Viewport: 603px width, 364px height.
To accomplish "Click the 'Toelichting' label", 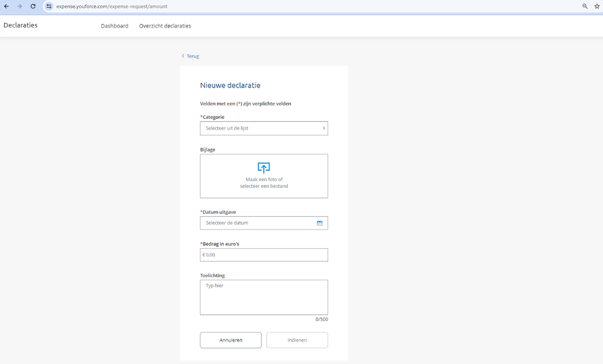I will pos(212,275).
